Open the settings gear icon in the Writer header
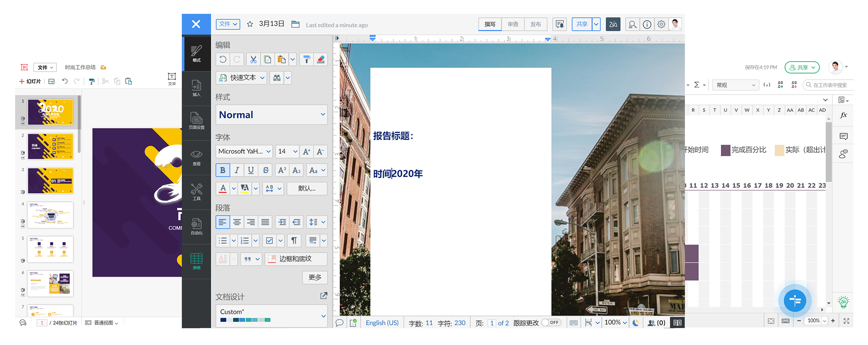Image resolution: width=868 pixels, height=345 pixels. [661, 24]
